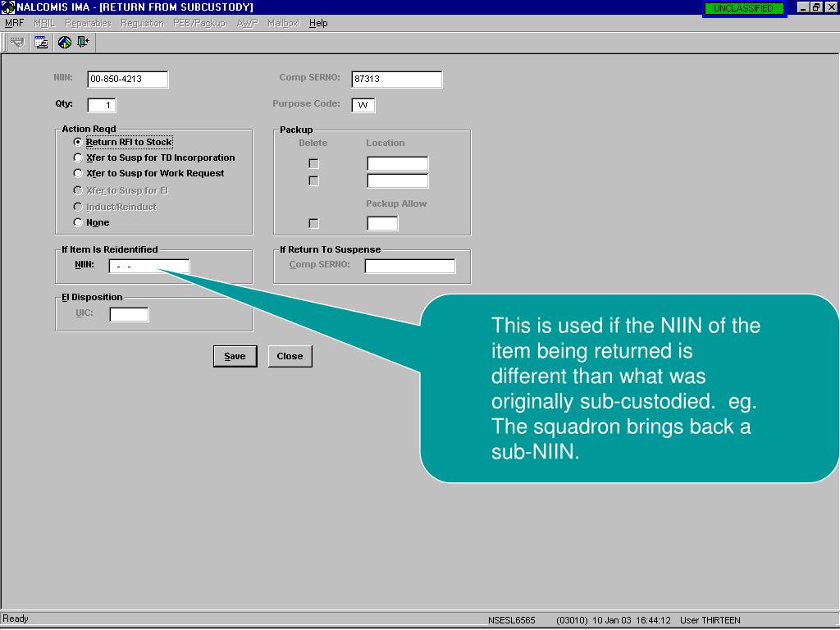840x630 pixels.
Task: Open the Help menu
Action: [318, 23]
